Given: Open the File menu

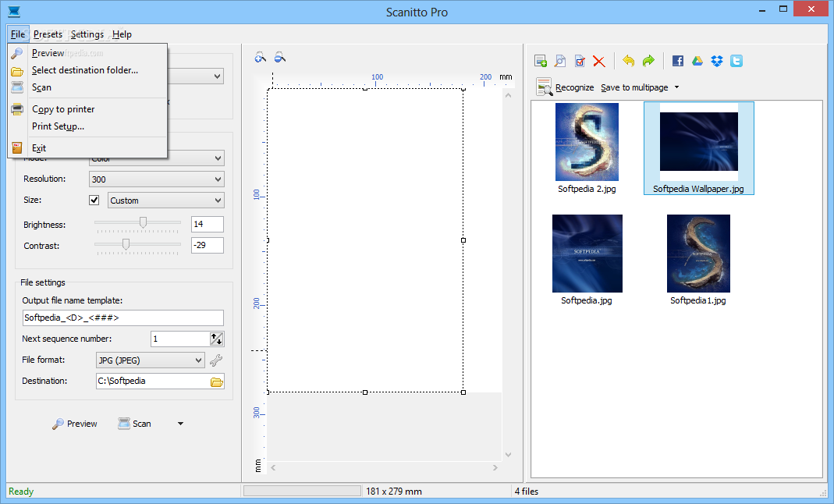Looking at the screenshot, I should click(17, 34).
